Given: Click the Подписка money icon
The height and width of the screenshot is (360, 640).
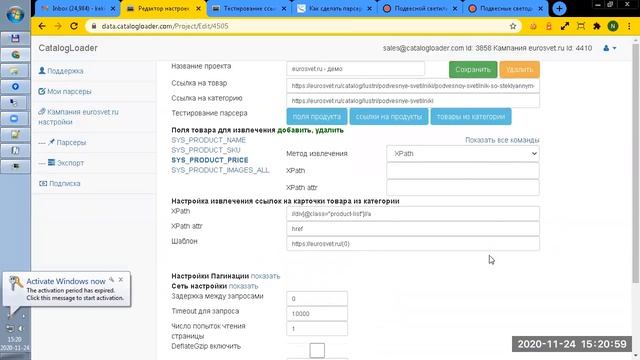Looking at the screenshot, I should click(43, 183).
